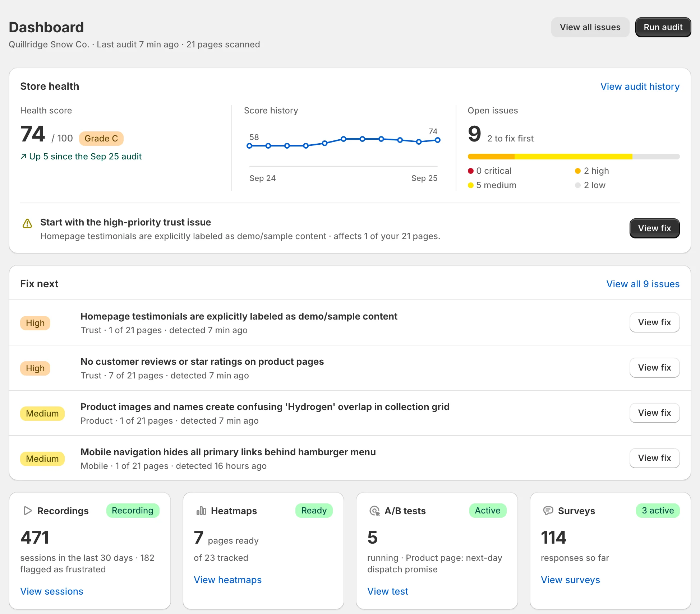This screenshot has height=614, width=700.
Task: Open the View test link
Action: click(388, 591)
